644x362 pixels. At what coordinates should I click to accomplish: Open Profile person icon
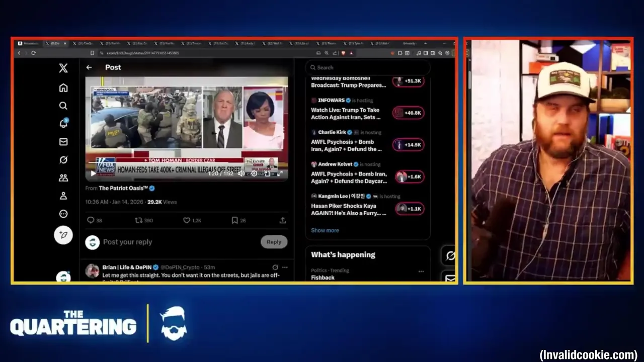point(63,196)
